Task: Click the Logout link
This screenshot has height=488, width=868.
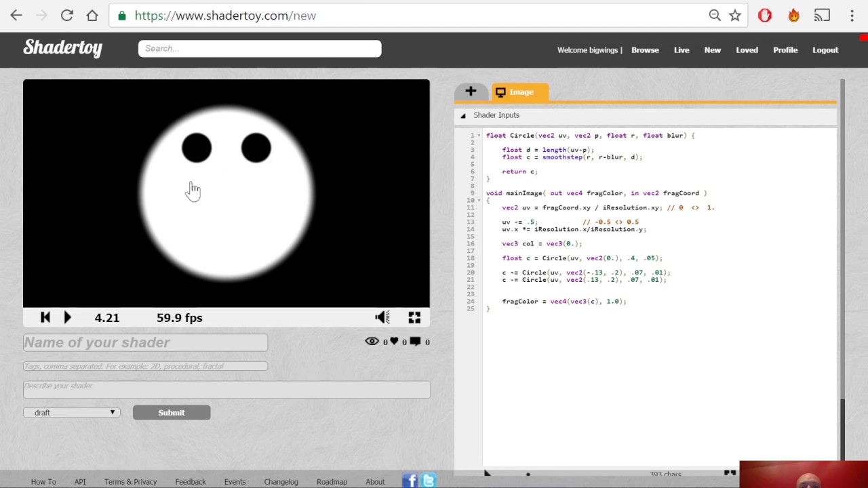Action: [825, 50]
